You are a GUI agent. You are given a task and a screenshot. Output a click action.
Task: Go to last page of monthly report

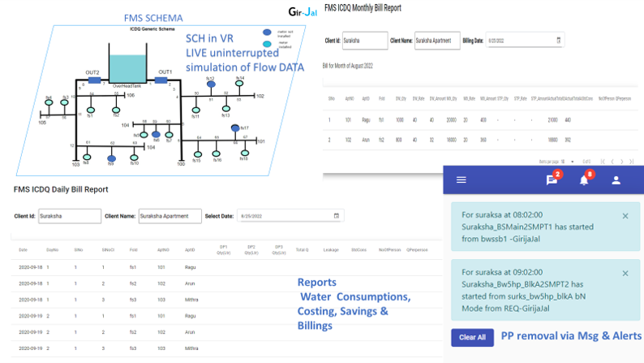coord(632,162)
